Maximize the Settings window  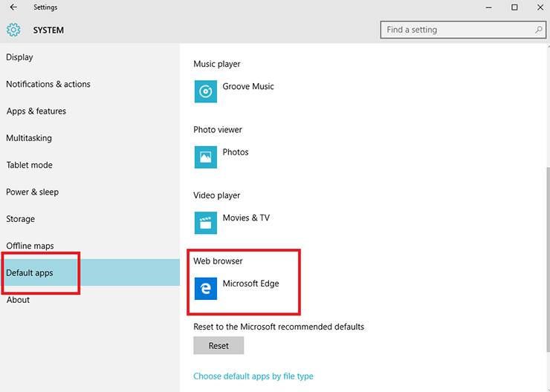click(x=514, y=7)
